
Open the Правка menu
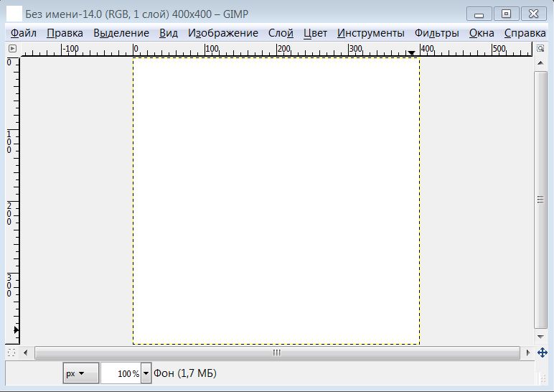(x=65, y=33)
